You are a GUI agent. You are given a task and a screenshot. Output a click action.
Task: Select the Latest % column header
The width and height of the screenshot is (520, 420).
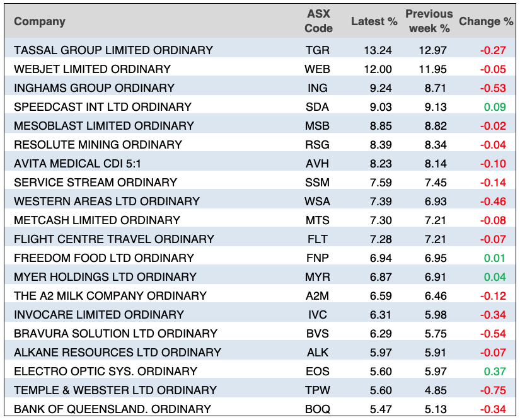pyautogui.click(x=374, y=21)
